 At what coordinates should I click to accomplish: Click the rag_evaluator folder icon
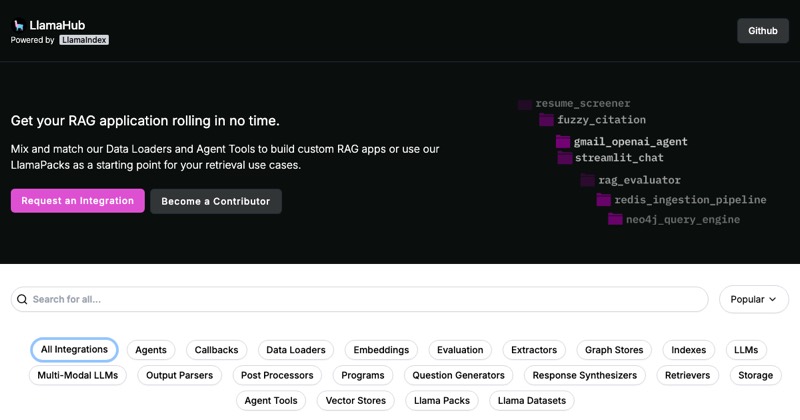coord(588,180)
